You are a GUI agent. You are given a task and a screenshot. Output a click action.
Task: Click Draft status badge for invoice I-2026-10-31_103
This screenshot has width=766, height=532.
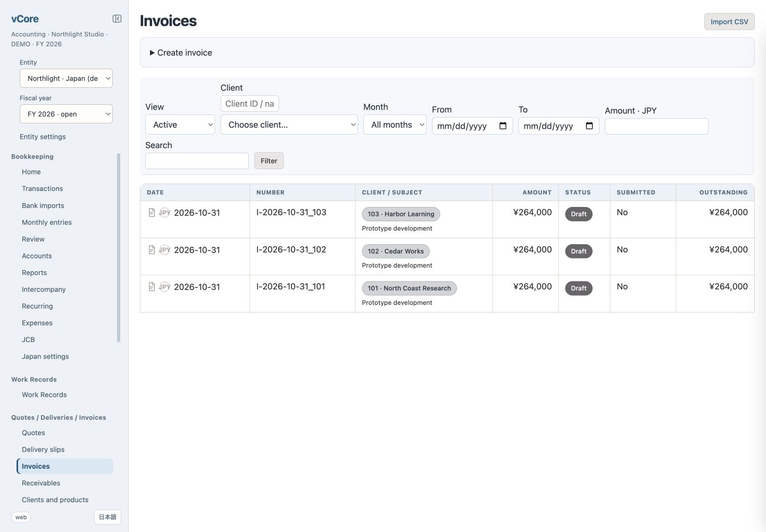tap(579, 214)
